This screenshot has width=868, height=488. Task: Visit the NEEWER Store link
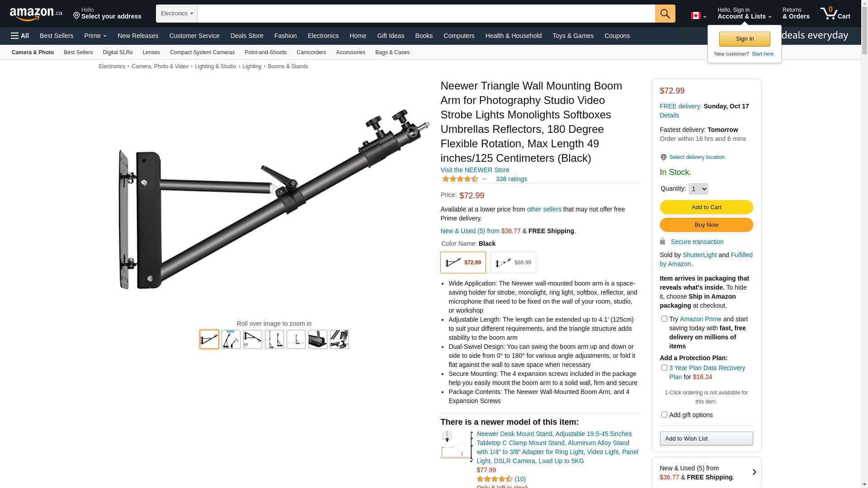click(x=475, y=170)
